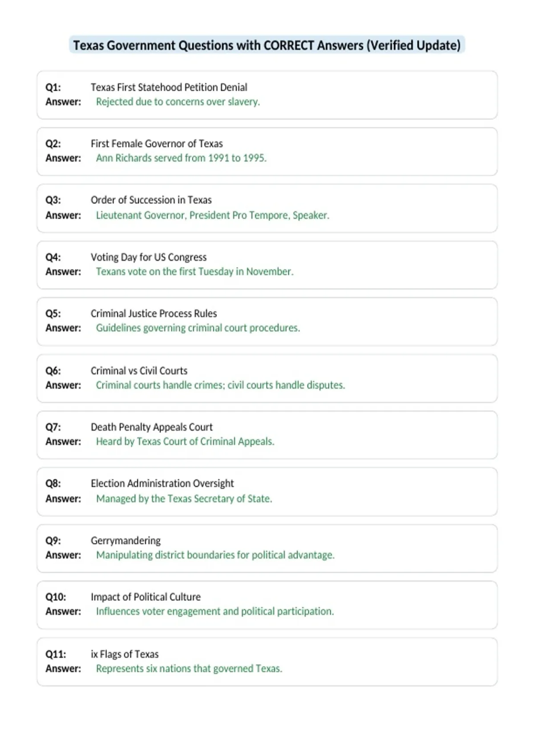Screen dimensions: 534x756
Task: Select Order of Succession in Texas
Action: pos(151,200)
